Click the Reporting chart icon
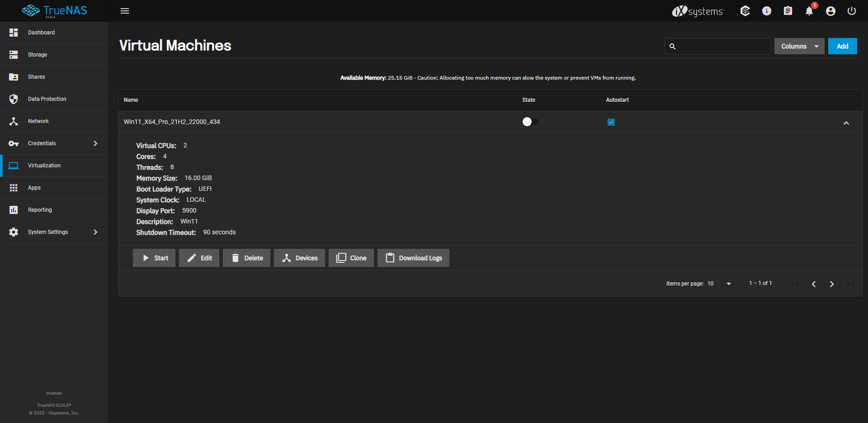 (x=14, y=210)
